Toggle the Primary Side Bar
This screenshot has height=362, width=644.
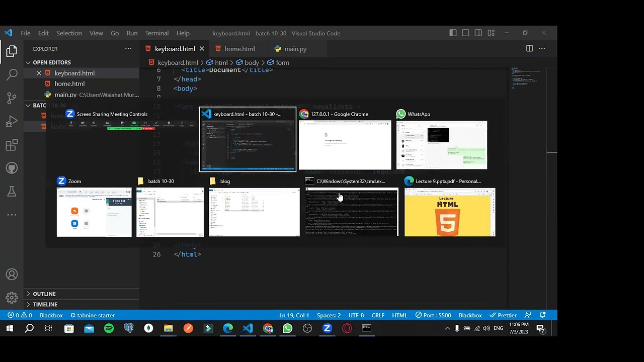(x=453, y=33)
